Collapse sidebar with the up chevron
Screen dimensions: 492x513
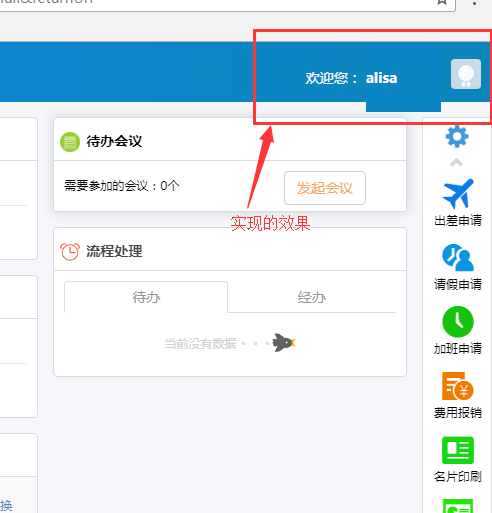(x=456, y=163)
